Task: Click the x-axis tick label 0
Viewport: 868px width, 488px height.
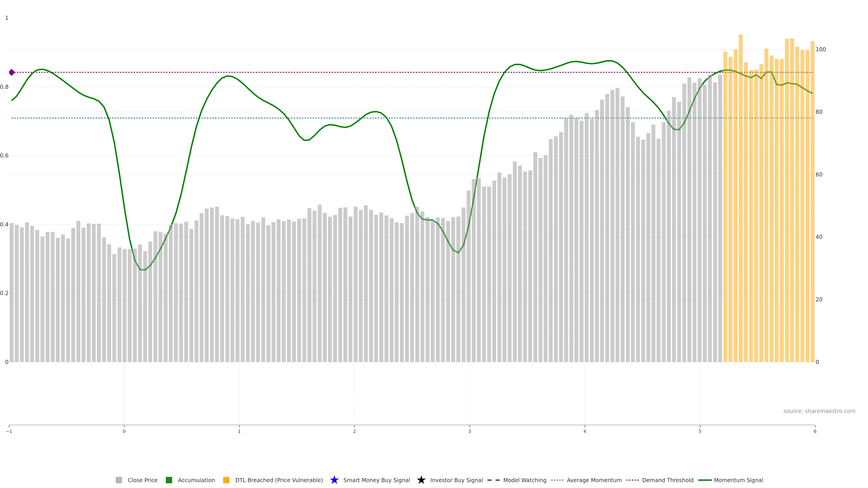Action: (124, 432)
